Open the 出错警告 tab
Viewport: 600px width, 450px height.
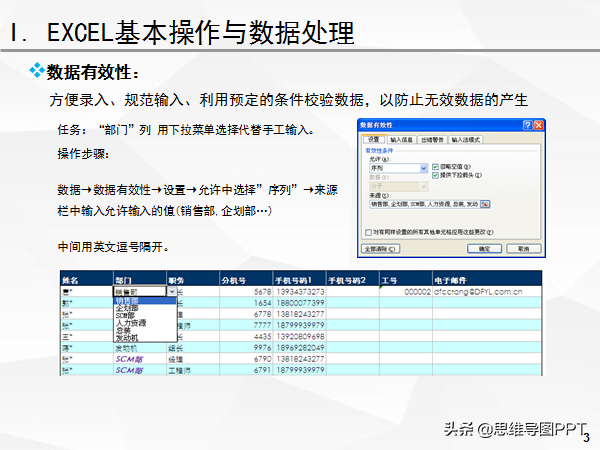click(432, 140)
